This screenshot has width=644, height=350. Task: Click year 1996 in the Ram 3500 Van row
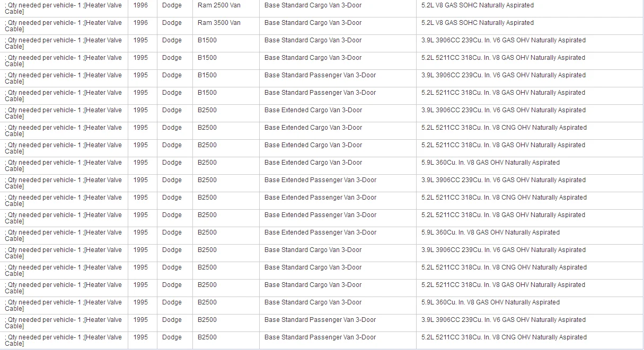[x=140, y=23]
